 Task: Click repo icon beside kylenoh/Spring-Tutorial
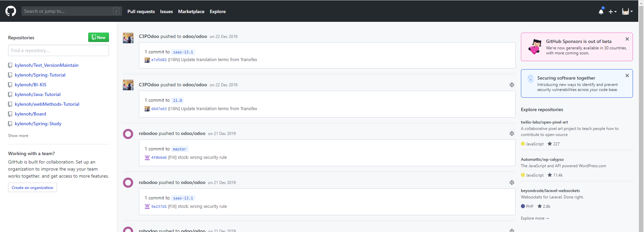click(x=10, y=75)
